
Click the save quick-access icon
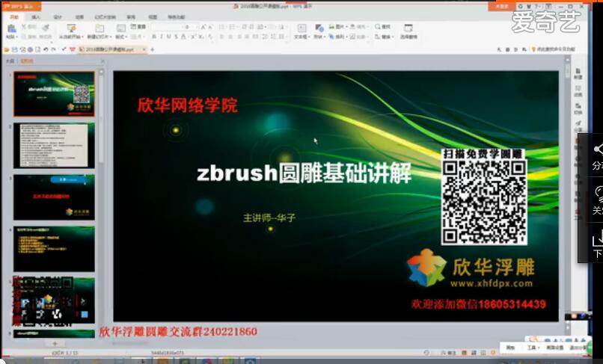(15, 49)
